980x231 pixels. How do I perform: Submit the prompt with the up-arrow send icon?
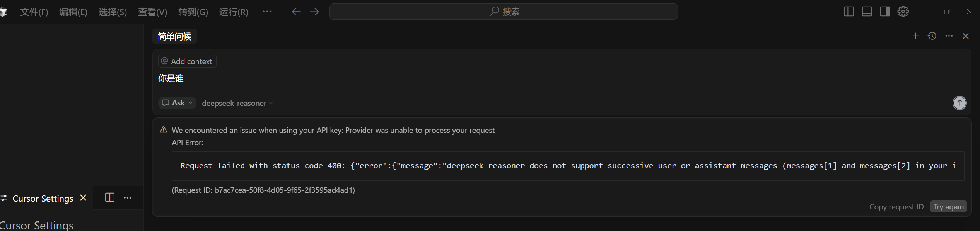[x=959, y=103]
